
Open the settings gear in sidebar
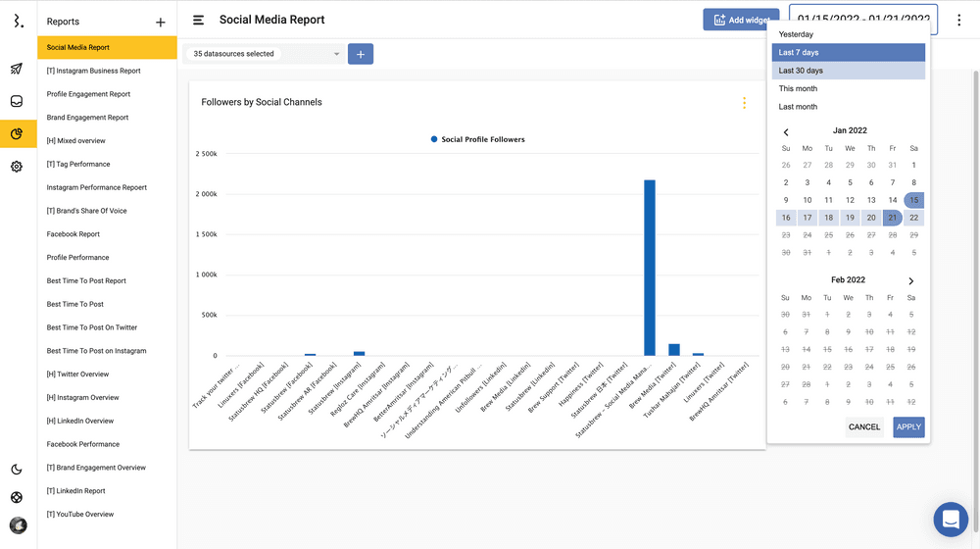(17, 167)
